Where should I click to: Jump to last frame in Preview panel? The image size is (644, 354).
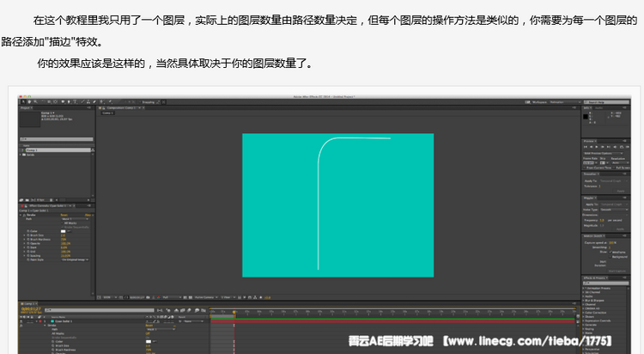[609, 147]
